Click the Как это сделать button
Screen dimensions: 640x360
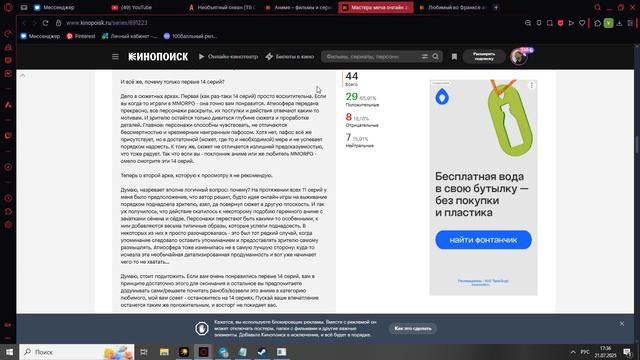point(413,328)
